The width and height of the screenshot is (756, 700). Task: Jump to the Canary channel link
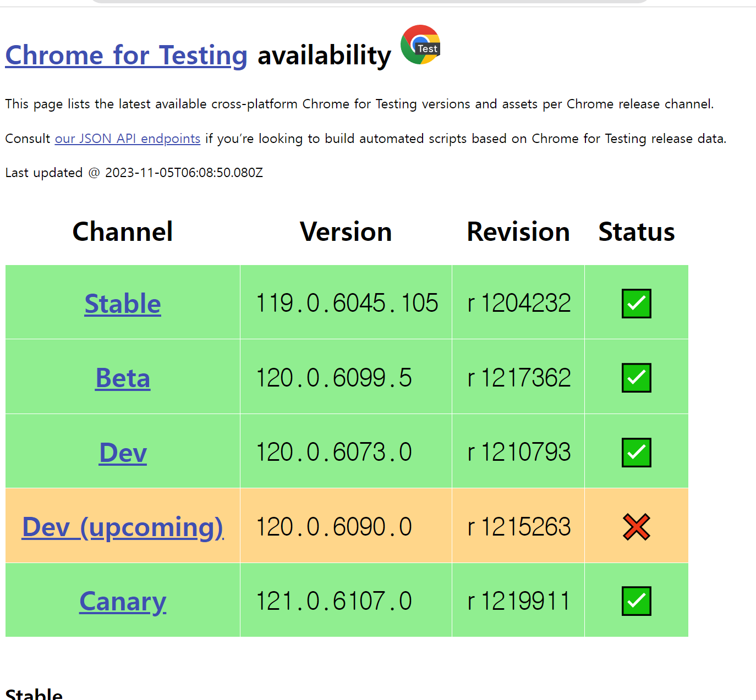(123, 601)
